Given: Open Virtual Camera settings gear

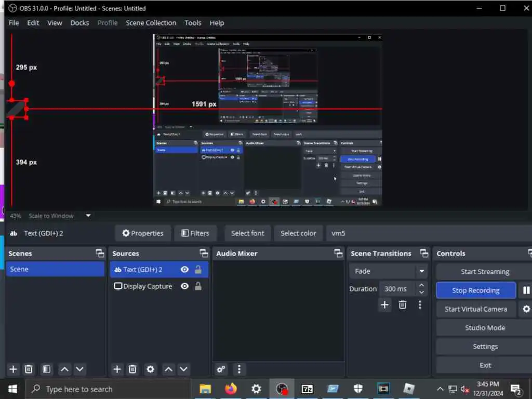Looking at the screenshot, I should [x=526, y=309].
